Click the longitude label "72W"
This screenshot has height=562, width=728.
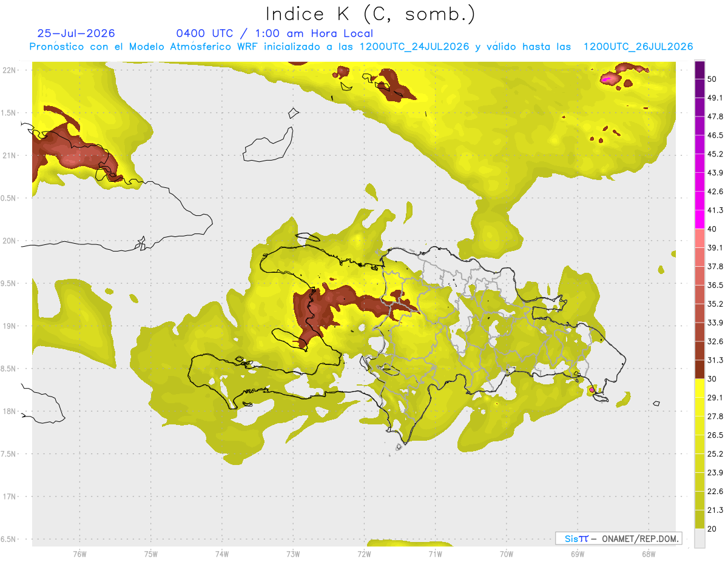[x=364, y=554]
